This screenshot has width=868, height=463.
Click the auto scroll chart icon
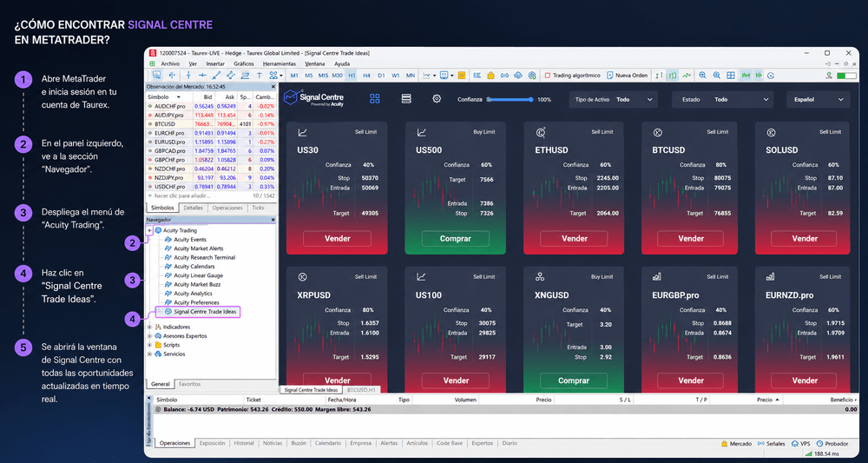click(745, 76)
